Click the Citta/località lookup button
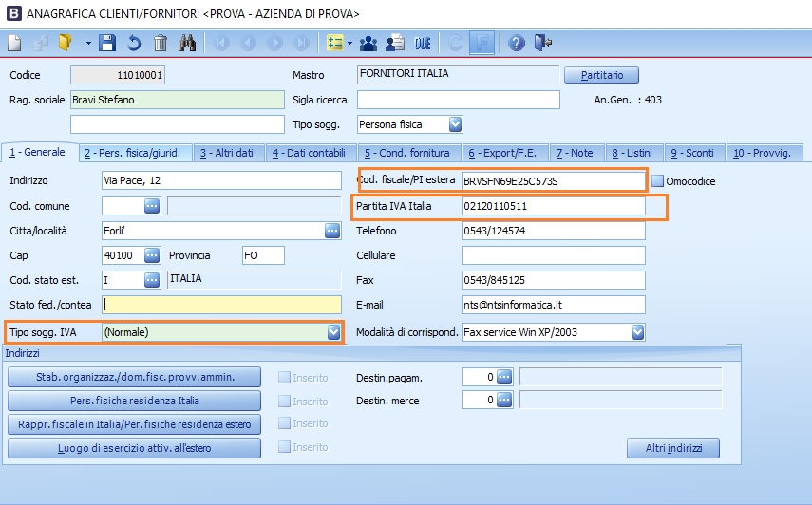Viewport: 812px width, 505px height. tap(332, 231)
